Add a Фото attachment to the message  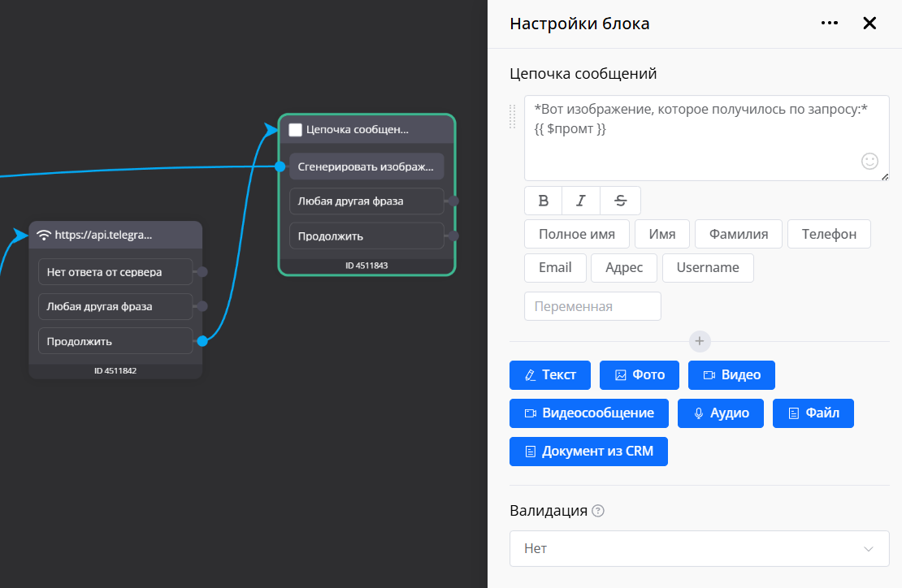click(x=640, y=375)
